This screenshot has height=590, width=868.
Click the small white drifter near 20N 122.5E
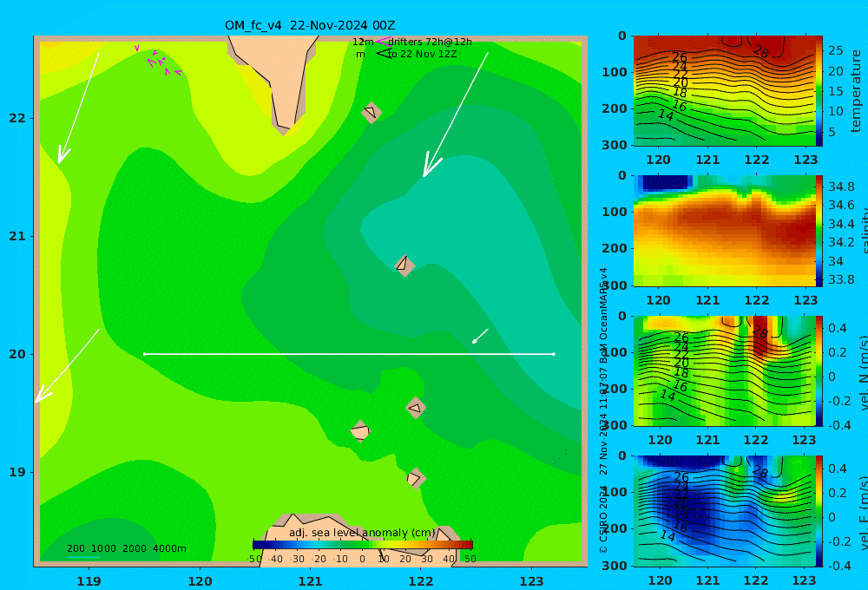[479, 336]
